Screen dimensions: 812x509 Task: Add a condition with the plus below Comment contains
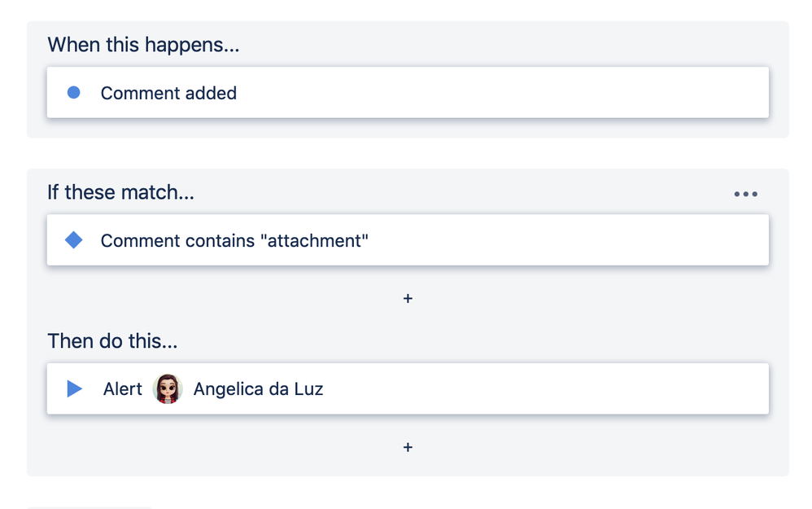click(408, 299)
